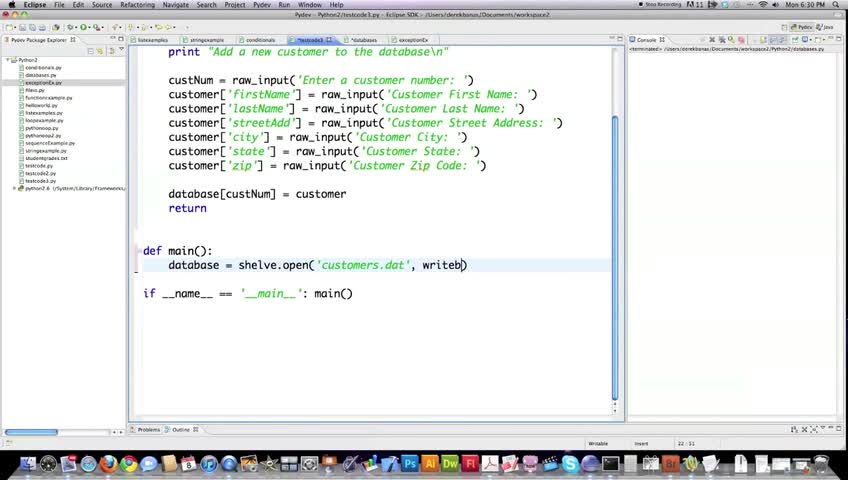Click the editor vertical scrollbar thumb
The width and height of the screenshot is (848, 480).
615,257
